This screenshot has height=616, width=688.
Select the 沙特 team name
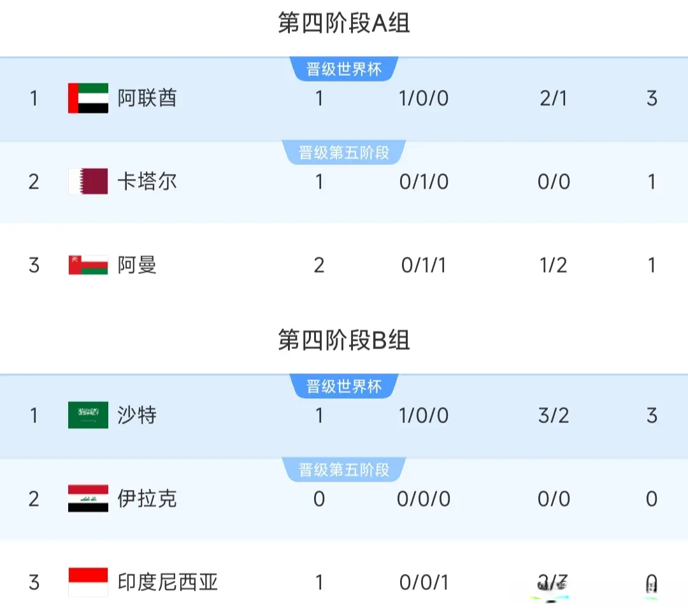[137, 415]
